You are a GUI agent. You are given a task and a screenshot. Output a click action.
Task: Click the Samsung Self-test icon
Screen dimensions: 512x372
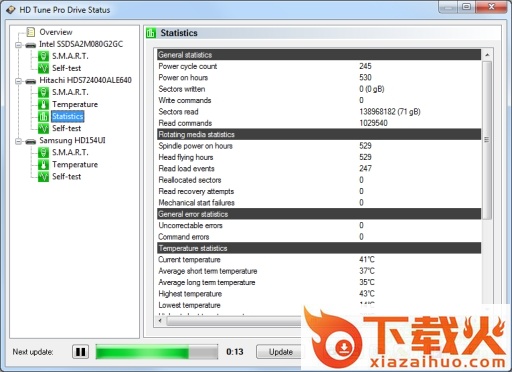click(43, 176)
